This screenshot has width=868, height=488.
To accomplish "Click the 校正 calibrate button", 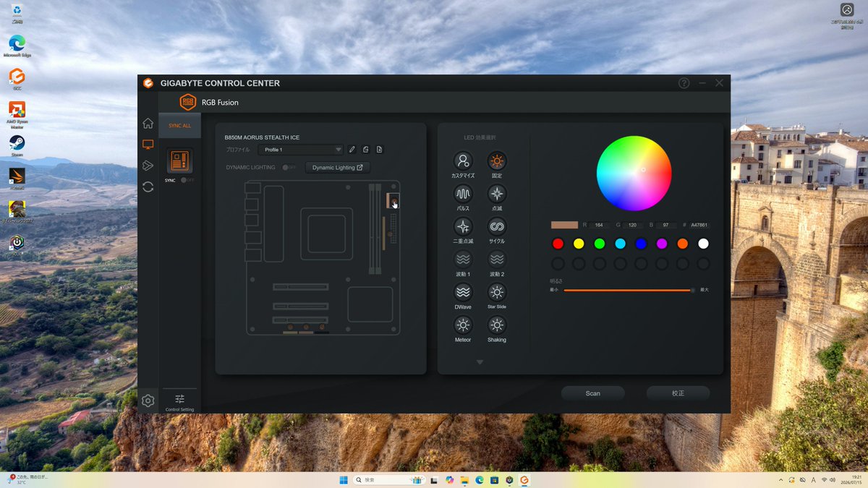I will [x=678, y=393].
